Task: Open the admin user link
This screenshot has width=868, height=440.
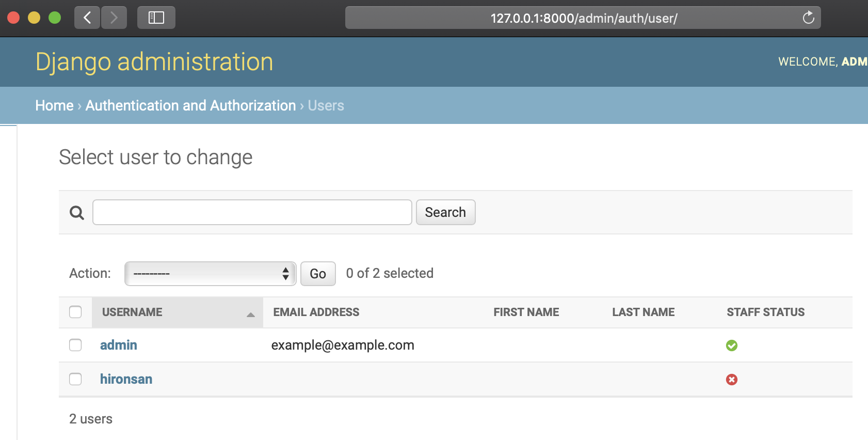Action: click(119, 345)
